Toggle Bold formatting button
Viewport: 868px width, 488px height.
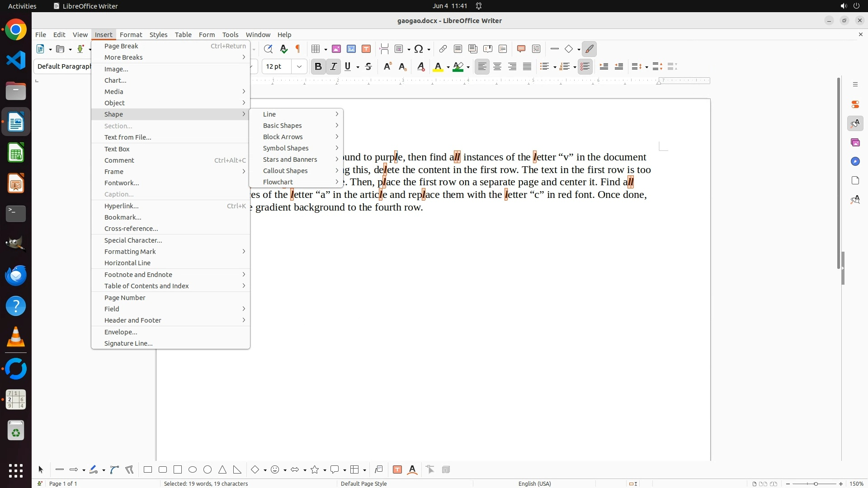(318, 67)
